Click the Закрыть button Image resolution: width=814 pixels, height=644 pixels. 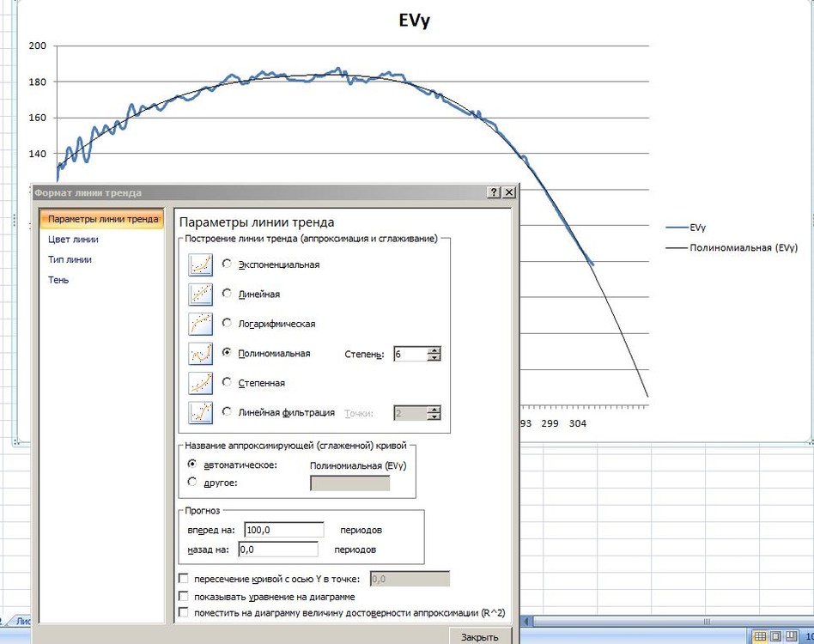click(480, 637)
